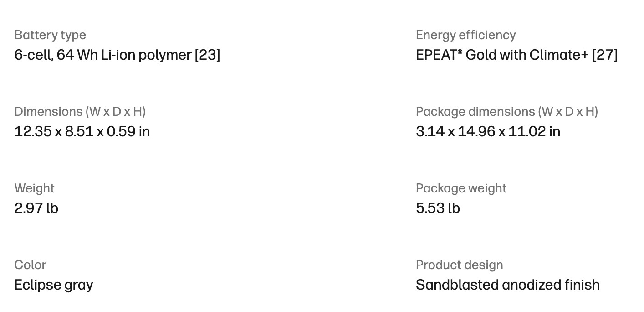
Task: Click the Energy efficiency label
Action: [466, 35]
